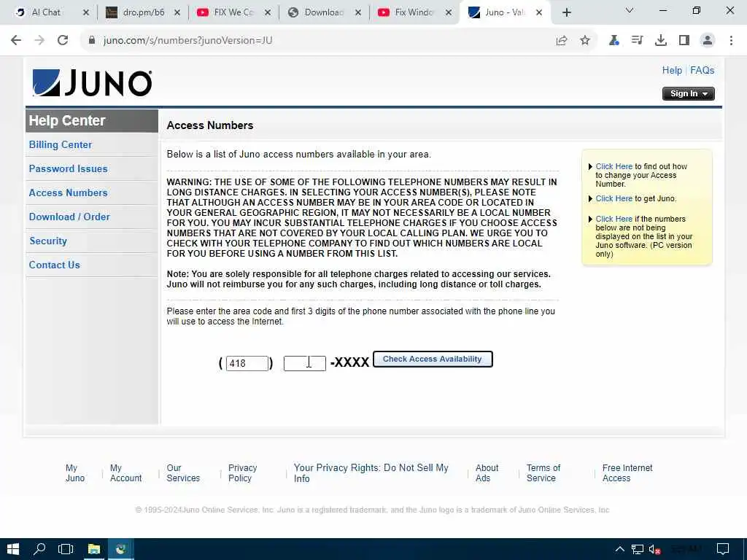Close the Juno tab
Image resolution: width=747 pixels, height=560 pixels.
[x=539, y=13]
